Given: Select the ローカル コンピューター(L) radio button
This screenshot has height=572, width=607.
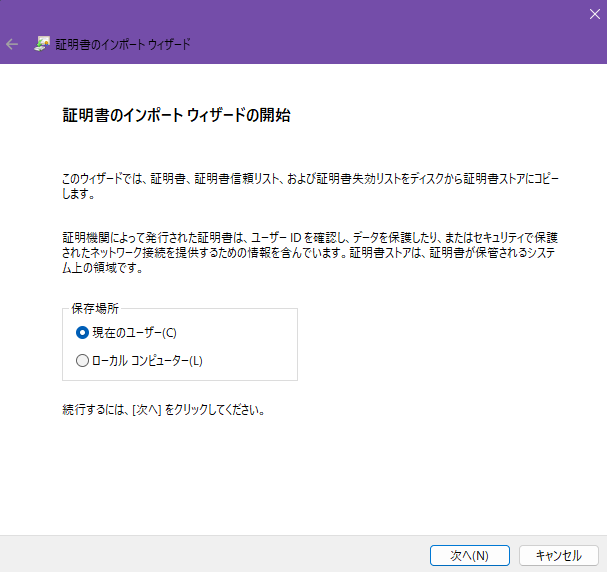Looking at the screenshot, I should tap(82, 360).
